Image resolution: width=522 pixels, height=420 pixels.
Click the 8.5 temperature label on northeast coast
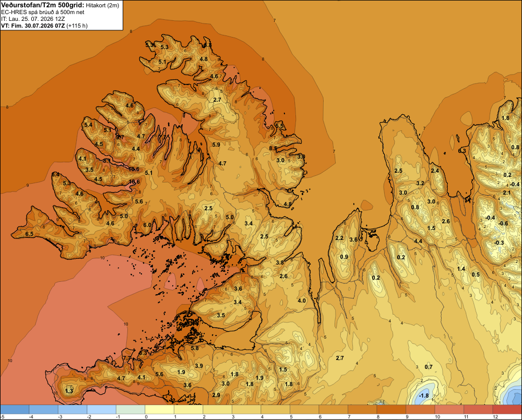273,148
